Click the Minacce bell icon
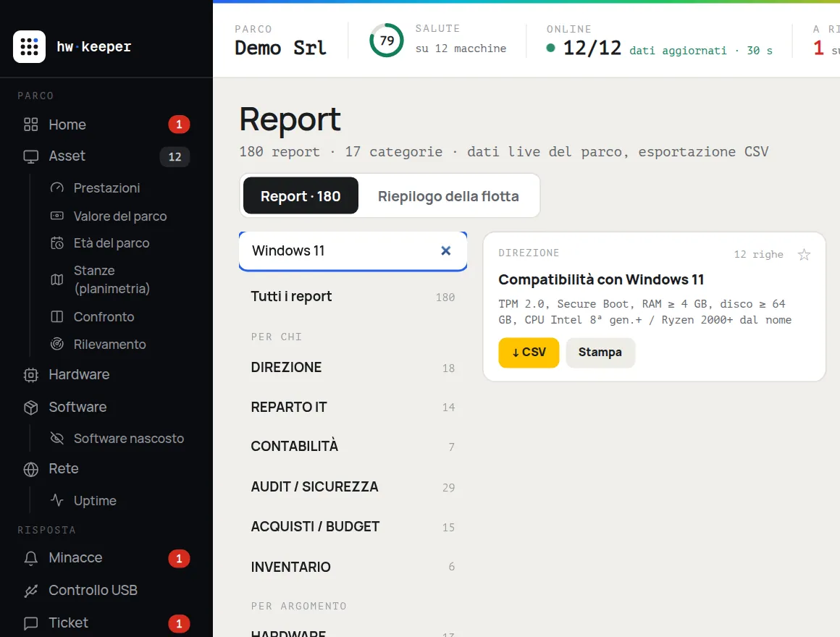Viewport: 840px width, 637px height. pyautogui.click(x=30, y=558)
